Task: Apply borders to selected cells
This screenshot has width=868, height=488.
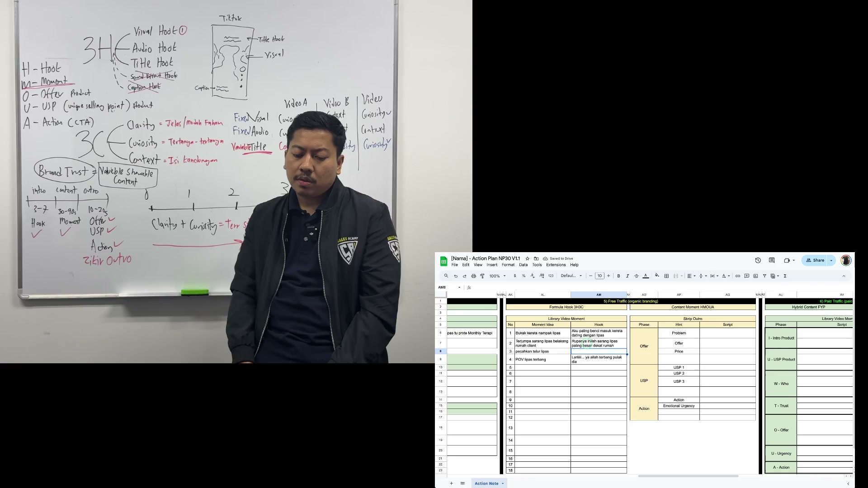Action: 666,276
